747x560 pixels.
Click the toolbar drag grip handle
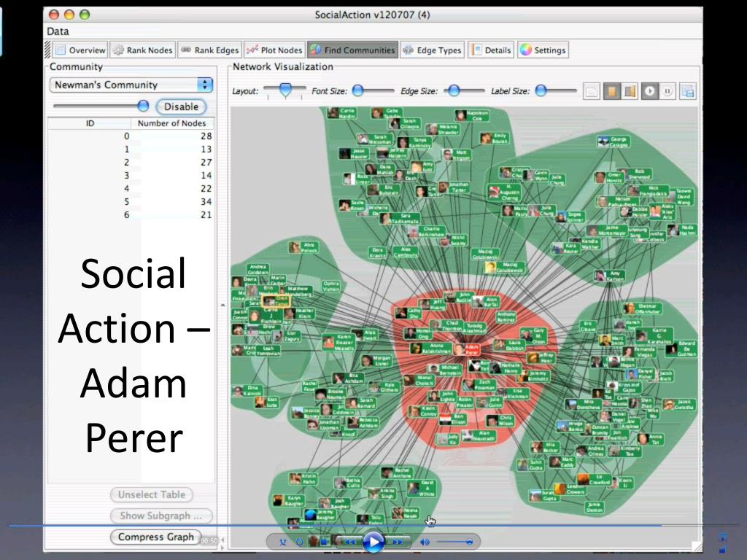click(47, 50)
